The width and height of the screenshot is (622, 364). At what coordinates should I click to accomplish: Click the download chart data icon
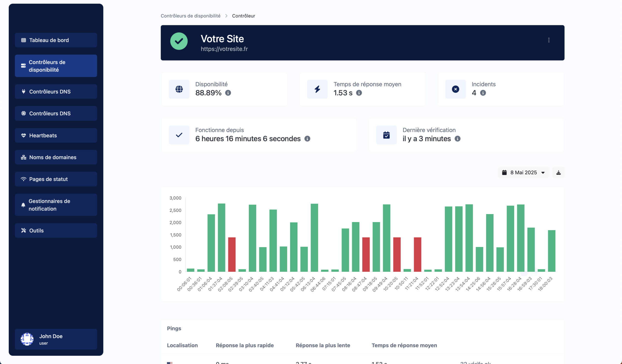(558, 173)
